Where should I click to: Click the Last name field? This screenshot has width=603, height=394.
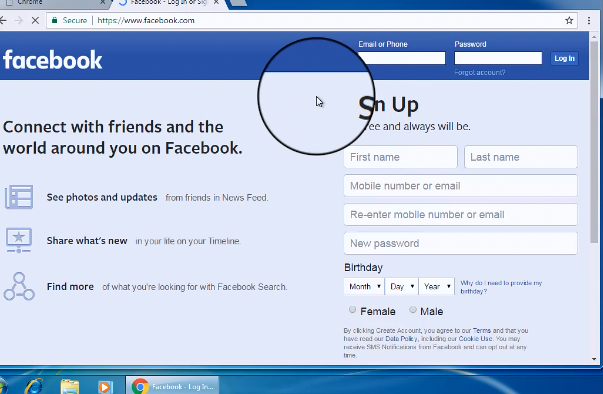pos(521,157)
